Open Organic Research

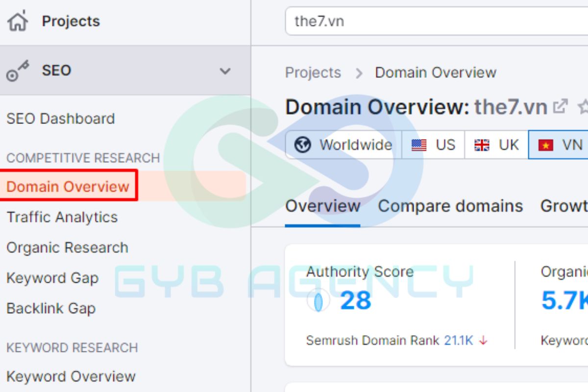click(67, 247)
